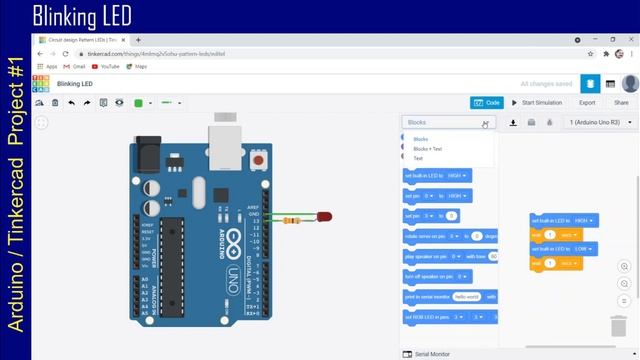This screenshot has height=360, width=640.
Task: Click the red LED component on canvas
Action: pyautogui.click(x=324, y=216)
